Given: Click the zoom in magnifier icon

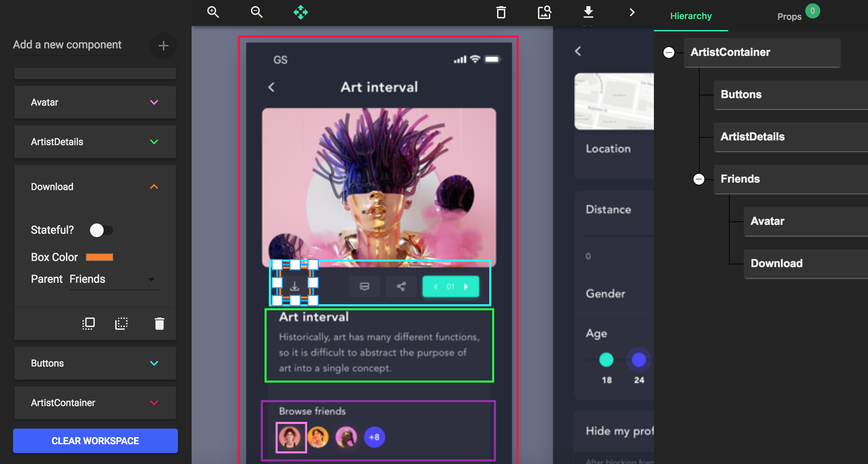Looking at the screenshot, I should (213, 12).
